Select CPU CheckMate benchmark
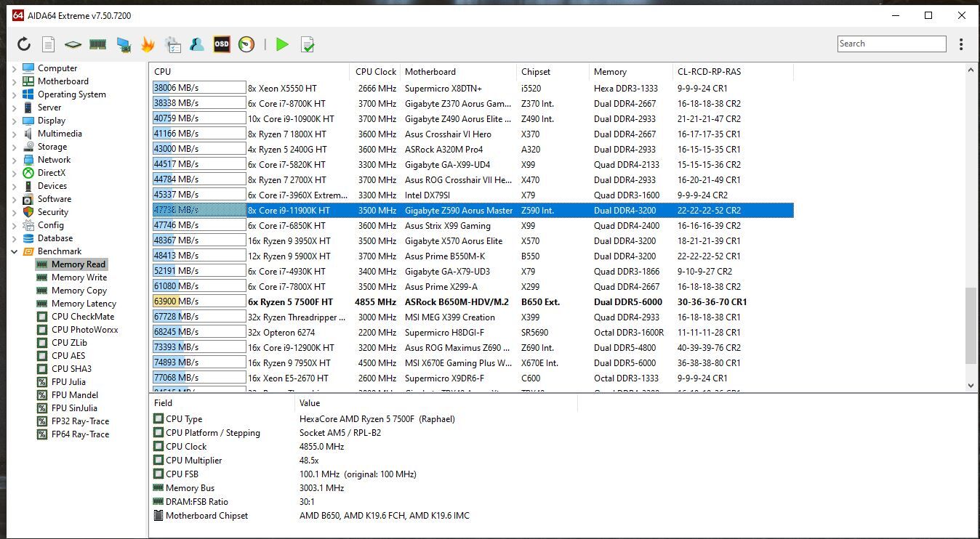The height and width of the screenshot is (539, 980). point(82,317)
